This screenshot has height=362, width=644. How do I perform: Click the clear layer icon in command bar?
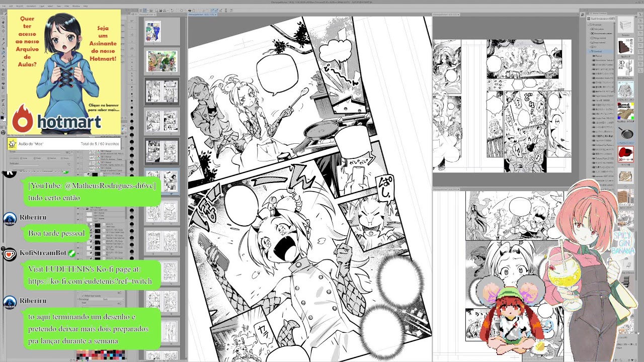pyautogui.click(x=182, y=11)
